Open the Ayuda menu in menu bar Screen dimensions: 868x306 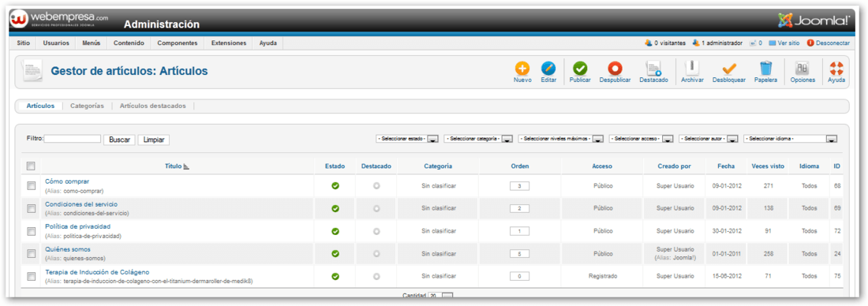click(x=268, y=43)
